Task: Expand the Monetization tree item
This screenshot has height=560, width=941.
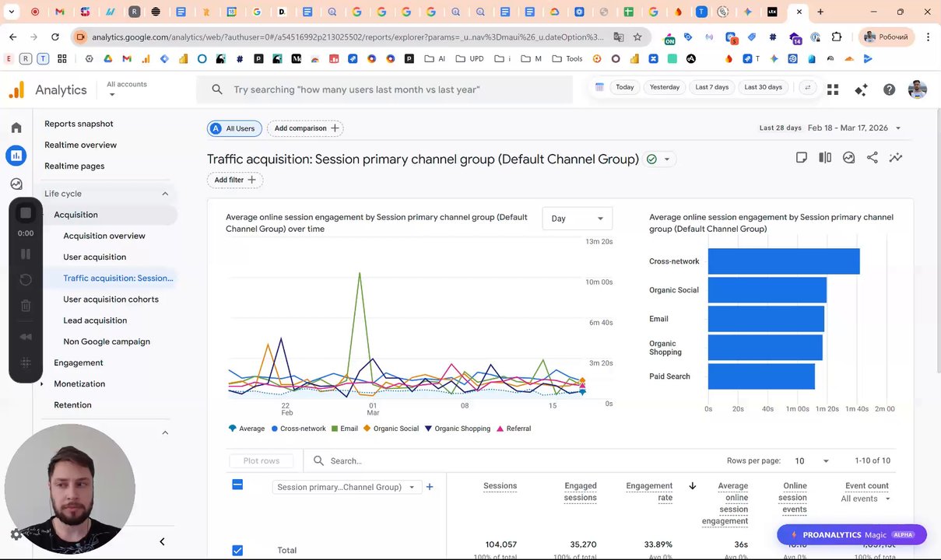Action: (42, 384)
